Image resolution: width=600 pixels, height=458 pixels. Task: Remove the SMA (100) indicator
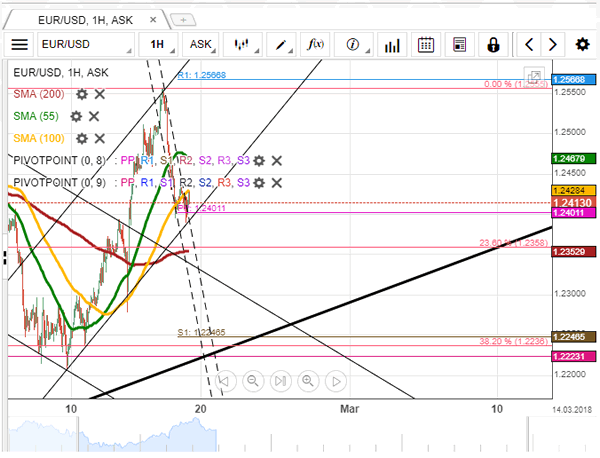[x=101, y=138]
